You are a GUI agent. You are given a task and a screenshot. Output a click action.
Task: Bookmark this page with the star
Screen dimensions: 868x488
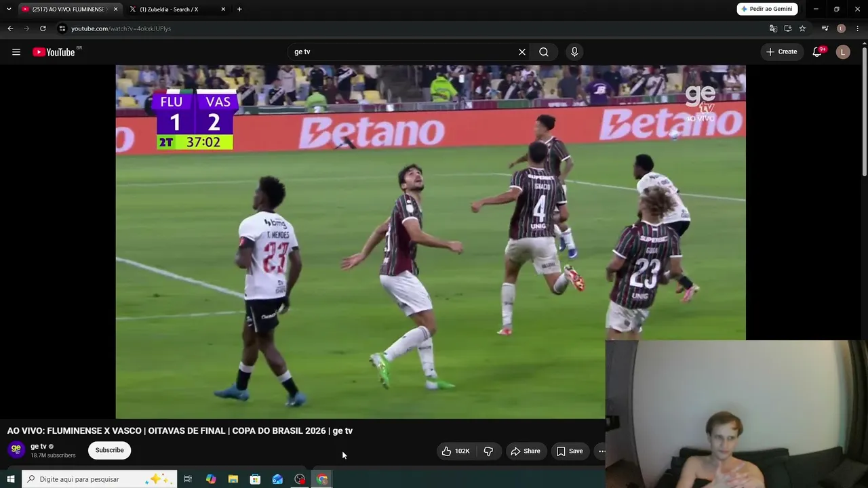[802, 28]
